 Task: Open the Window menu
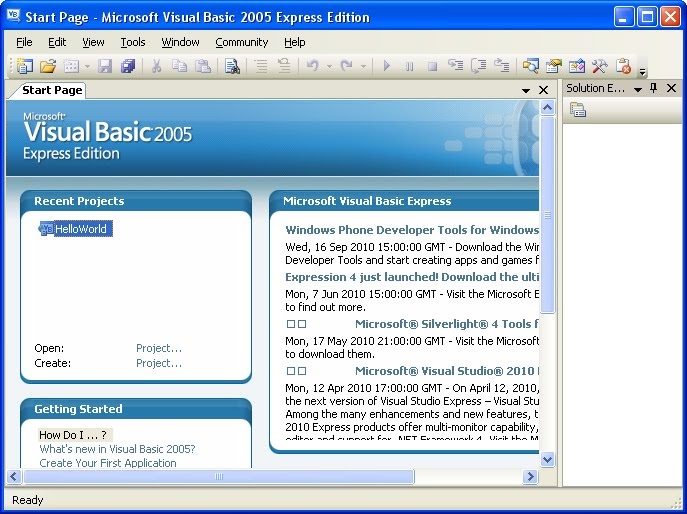click(180, 43)
